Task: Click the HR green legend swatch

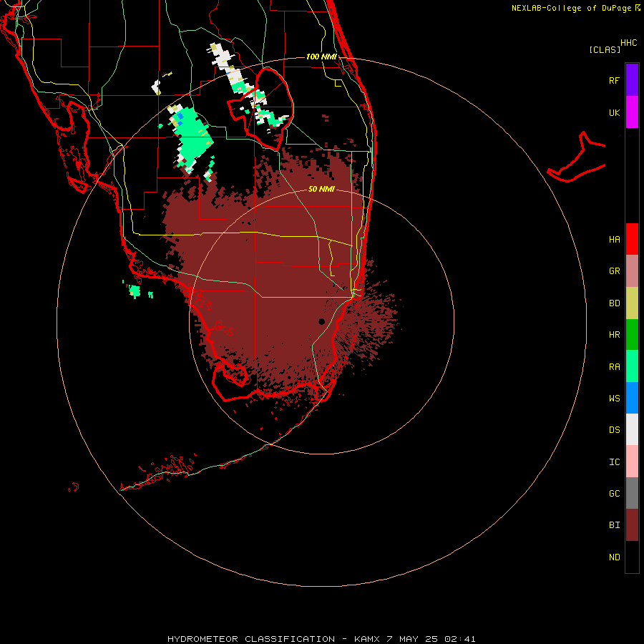Action: [x=632, y=335]
